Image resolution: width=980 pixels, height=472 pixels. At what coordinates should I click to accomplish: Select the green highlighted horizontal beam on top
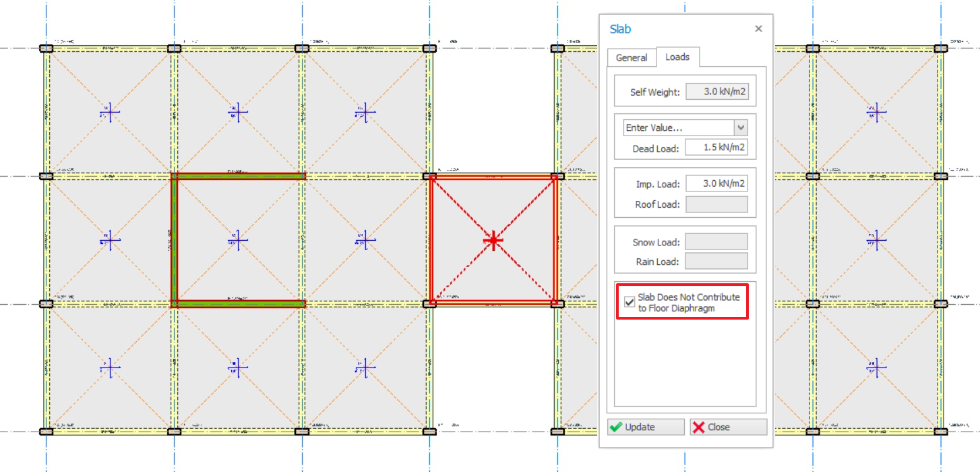click(237, 177)
